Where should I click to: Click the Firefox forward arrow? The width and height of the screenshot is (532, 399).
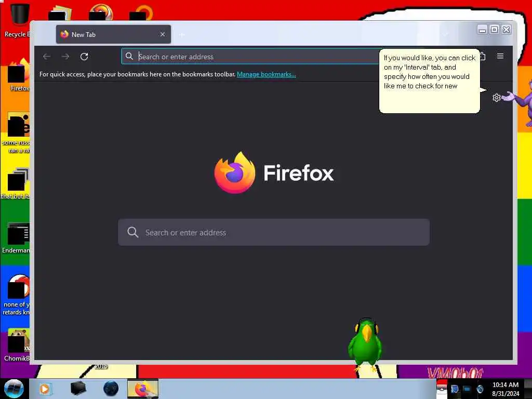[65, 56]
